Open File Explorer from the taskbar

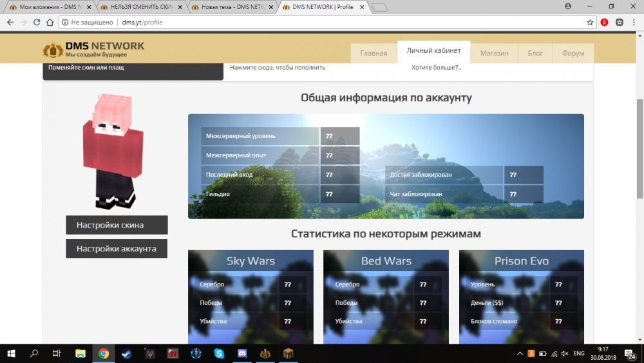pos(80,353)
